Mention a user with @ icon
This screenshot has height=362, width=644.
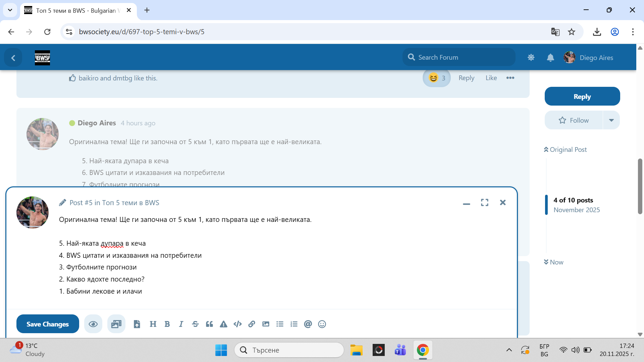(x=308, y=324)
